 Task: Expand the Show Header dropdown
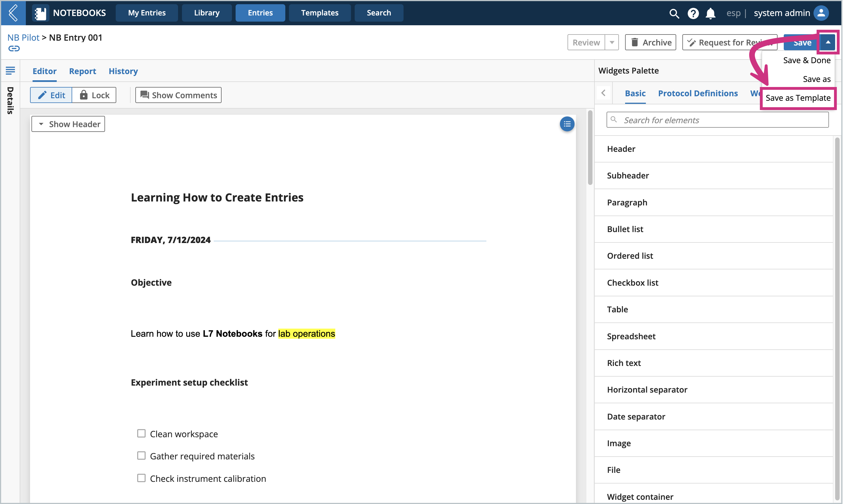(68, 124)
